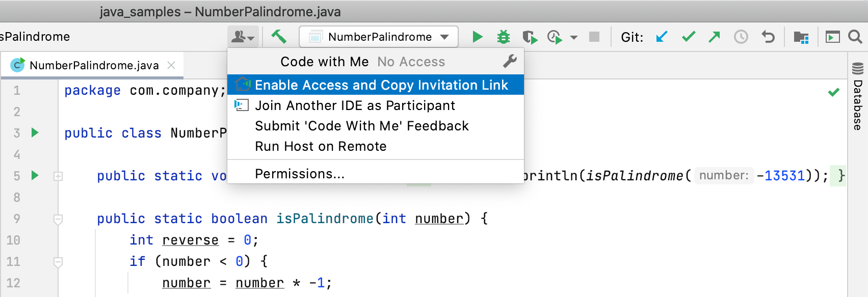This screenshot has width=868, height=297.
Task: Click the Build Project hammer icon
Action: 278,36
